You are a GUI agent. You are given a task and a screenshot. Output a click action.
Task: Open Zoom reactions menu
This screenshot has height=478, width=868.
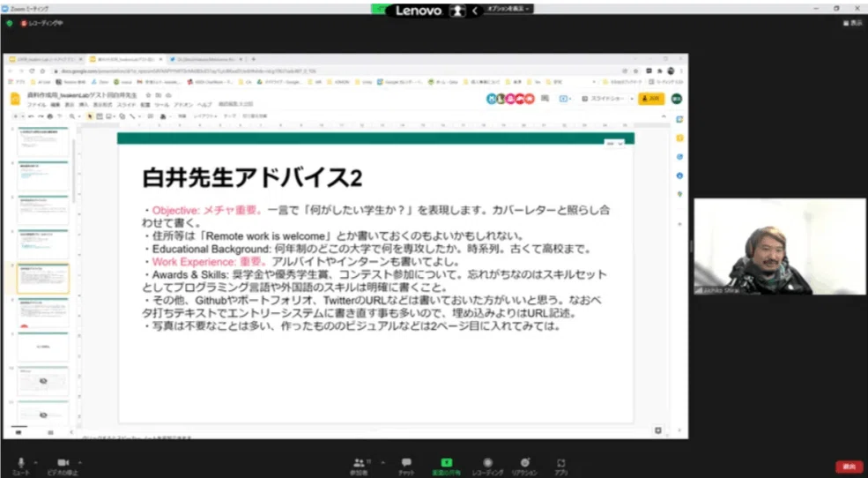pos(524,467)
